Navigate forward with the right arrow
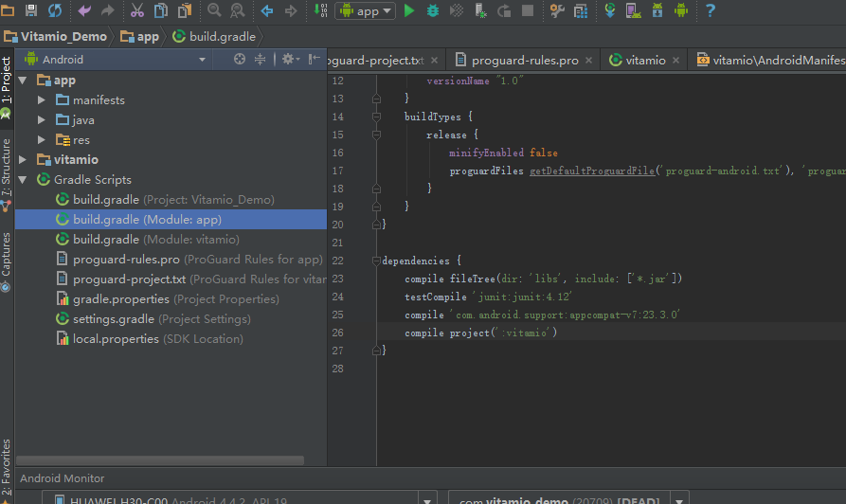Image resolution: width=846 pixels, height=504 pixels. point(291,10)
